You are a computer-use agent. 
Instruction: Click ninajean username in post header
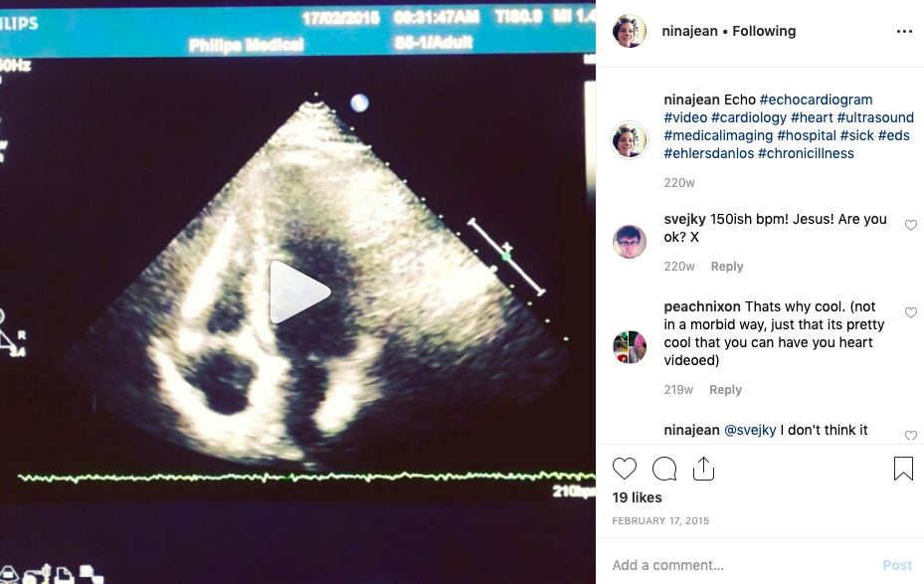click(x=689, y=31)
